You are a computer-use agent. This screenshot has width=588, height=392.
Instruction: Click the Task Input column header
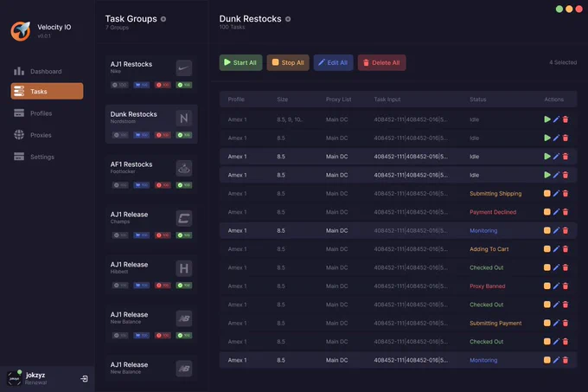(387, 100)
